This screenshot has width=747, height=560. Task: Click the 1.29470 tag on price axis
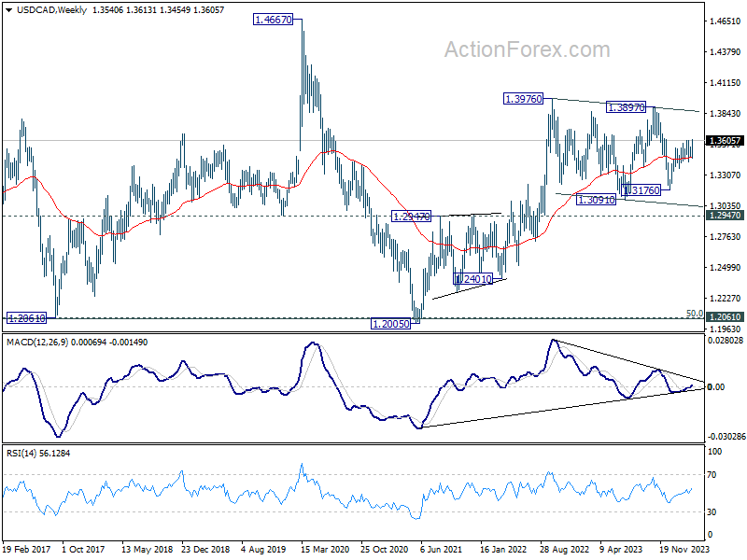tap(725, 216)
